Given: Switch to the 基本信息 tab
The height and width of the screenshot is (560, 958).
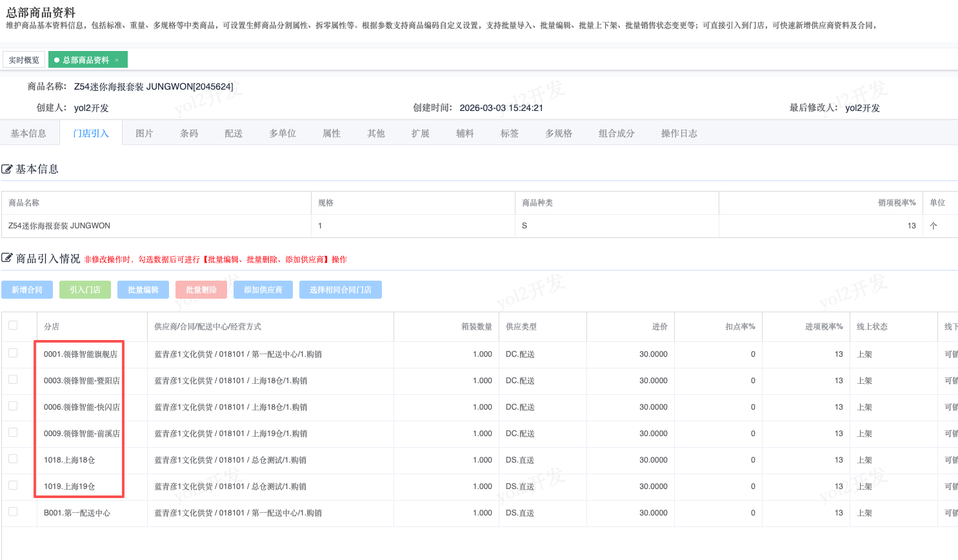Looking at the screenshot, I should point(28,134).
